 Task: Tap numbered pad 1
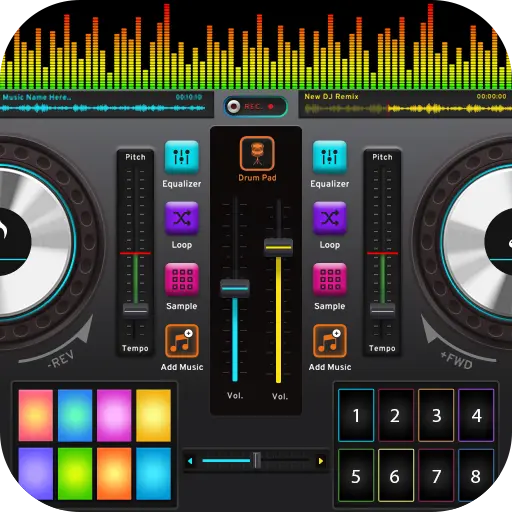pyautogui.click(x=356, y=415)
